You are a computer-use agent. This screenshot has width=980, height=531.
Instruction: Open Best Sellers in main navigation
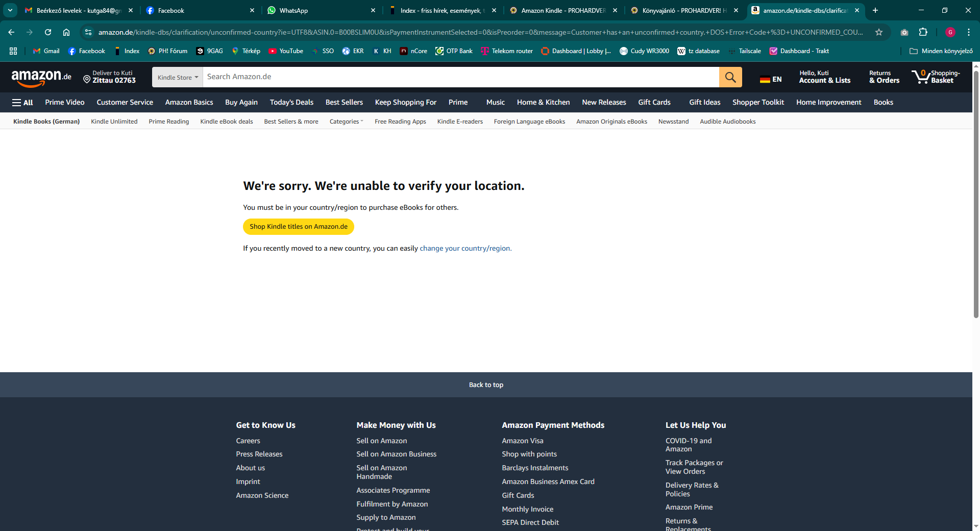(344, 103)
